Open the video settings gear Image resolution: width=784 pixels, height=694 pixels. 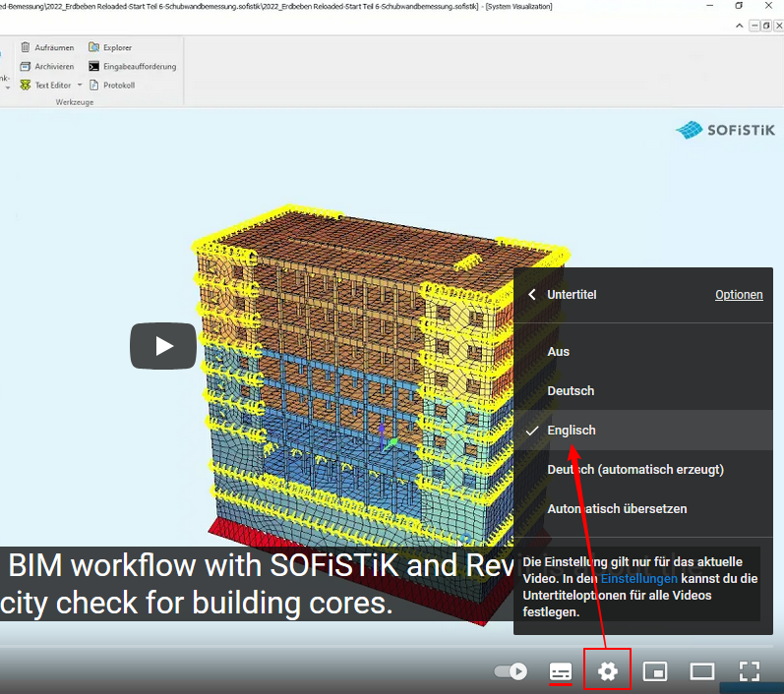click(x=608, y=671)
